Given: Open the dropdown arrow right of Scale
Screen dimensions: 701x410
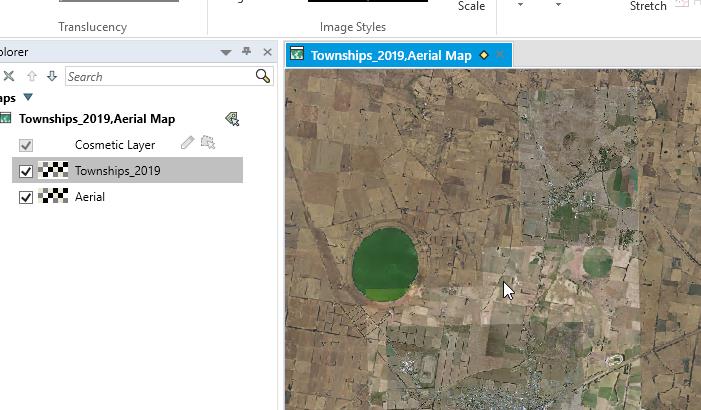Looking at the screenshot, I should (x=520, y=4).
